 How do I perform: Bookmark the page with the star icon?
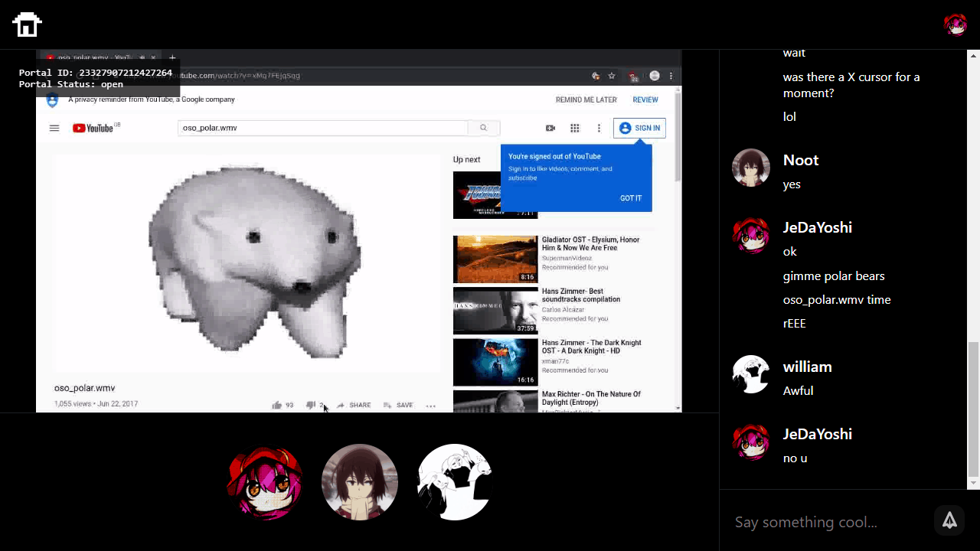coord(612,76)
